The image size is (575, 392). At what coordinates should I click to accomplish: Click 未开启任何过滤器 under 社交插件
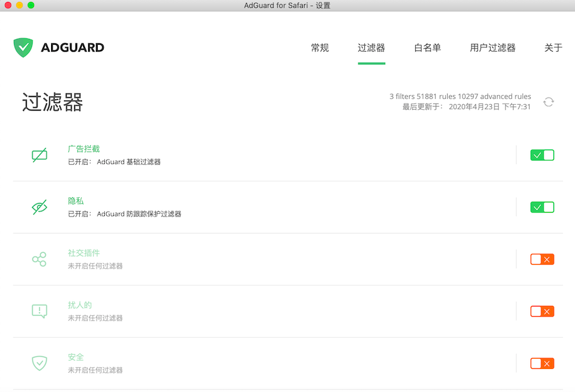point(95,266)
